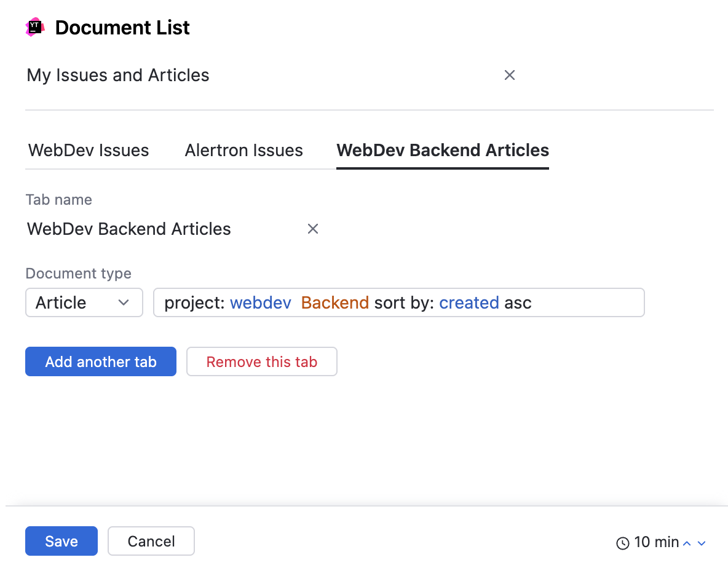Switch to the WebDev Issues tab
Screen dimensions: 728x584
[88, 150]
